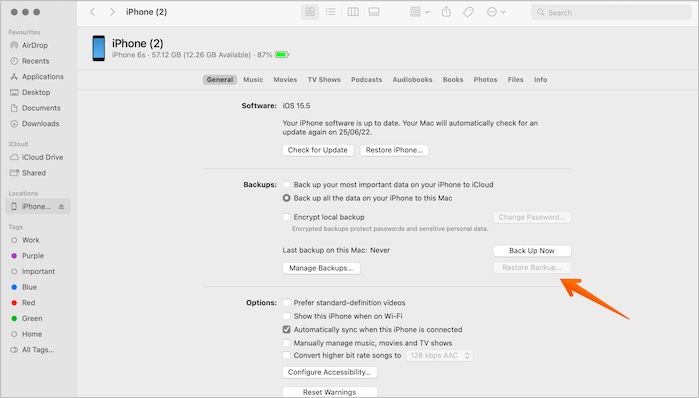This screenshot has width=699, height=398.
Task: Switch to the Podcasts tab
Action: (x=366, y=80)
